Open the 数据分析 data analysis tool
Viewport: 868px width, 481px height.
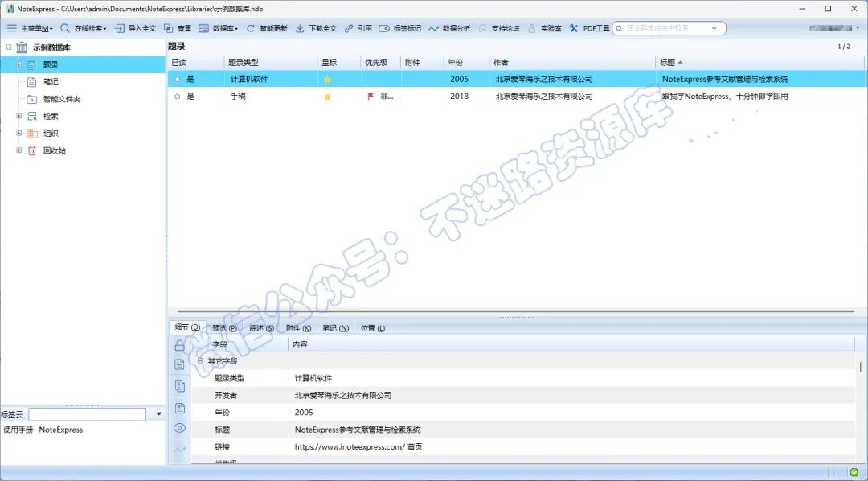tap(449, 28)
